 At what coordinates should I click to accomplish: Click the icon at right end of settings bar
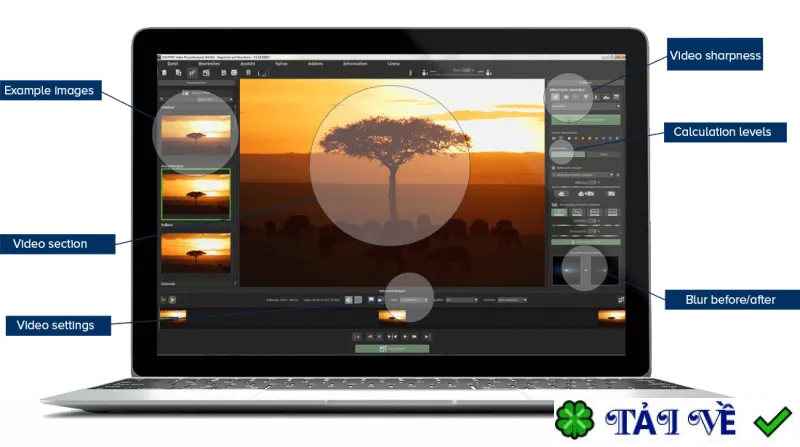pos(621,300)
